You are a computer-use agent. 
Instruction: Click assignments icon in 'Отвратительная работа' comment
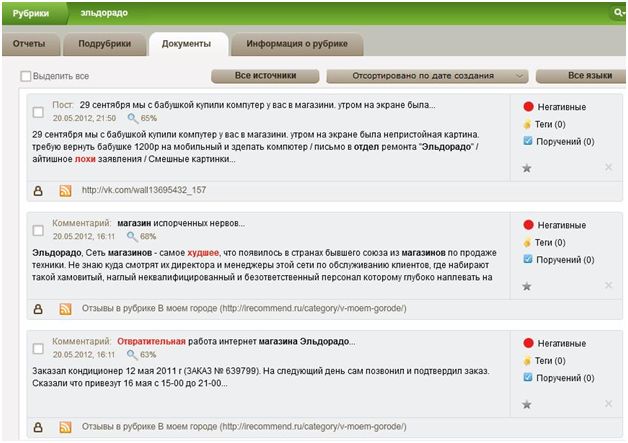point(528,377)
